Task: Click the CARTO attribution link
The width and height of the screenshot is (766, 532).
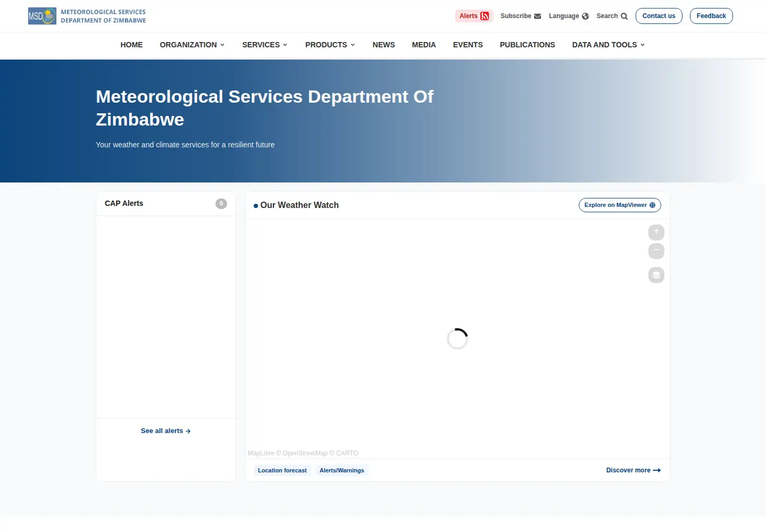Action: [347, 453]
